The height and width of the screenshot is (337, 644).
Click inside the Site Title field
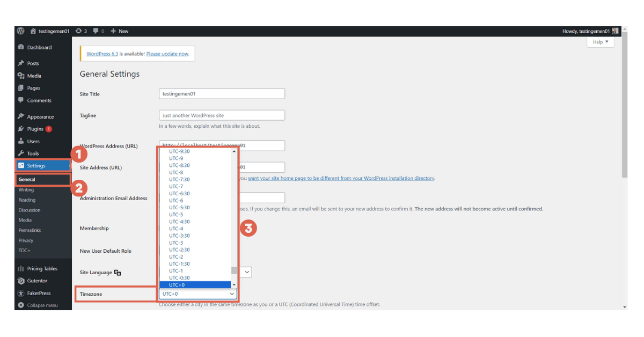tap(222, 93)
